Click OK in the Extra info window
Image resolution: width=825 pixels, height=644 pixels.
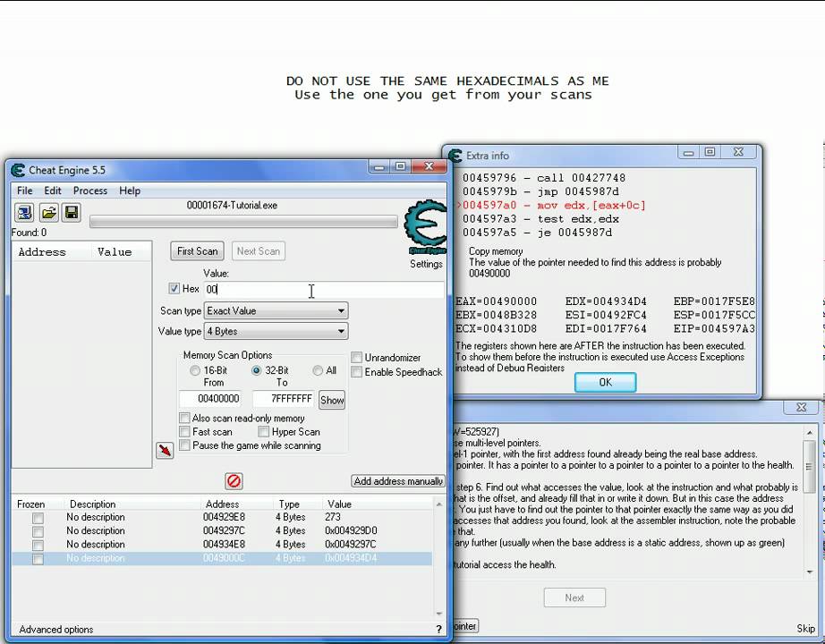click(605, 382)
